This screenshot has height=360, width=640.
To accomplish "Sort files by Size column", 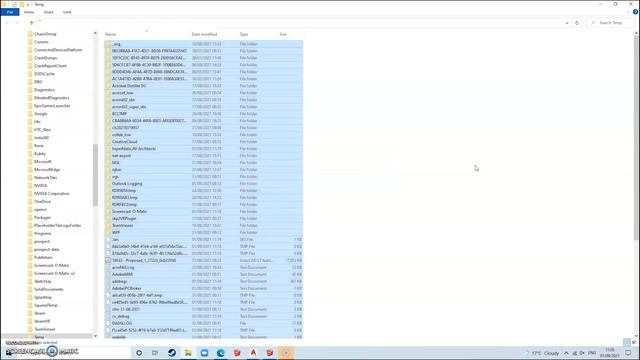I will coord(283,34).
